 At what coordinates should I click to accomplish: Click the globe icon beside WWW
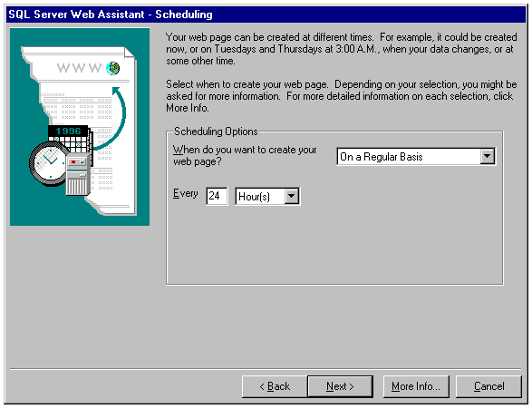(112, 68)
